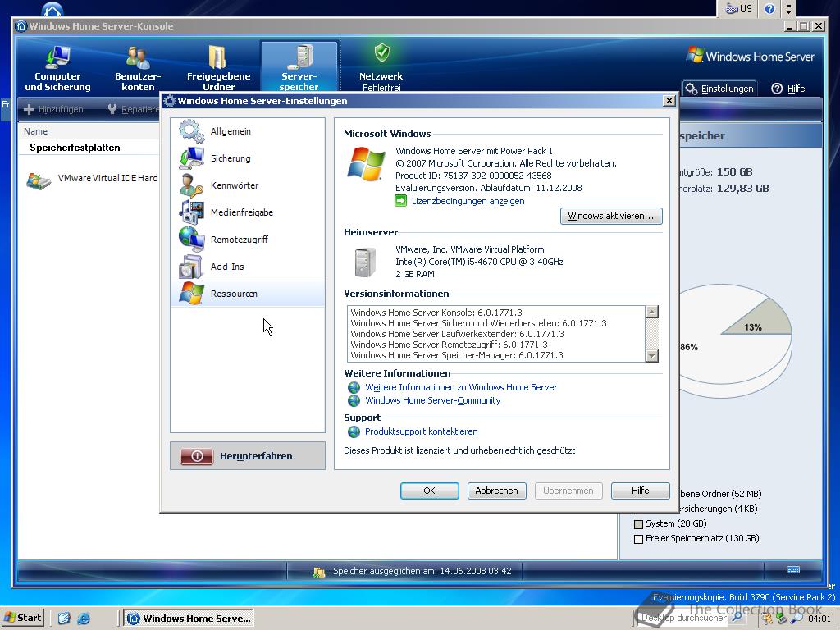This screenshot has height=630, width=840.
Task: Confirm settings with OK button
Action: 430,491
